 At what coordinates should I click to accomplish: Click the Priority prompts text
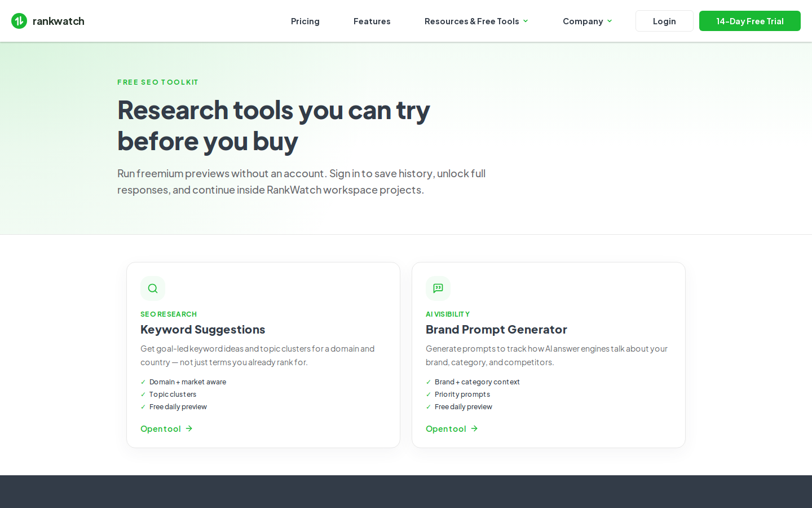pyautogui.click(x=462, y=395)
